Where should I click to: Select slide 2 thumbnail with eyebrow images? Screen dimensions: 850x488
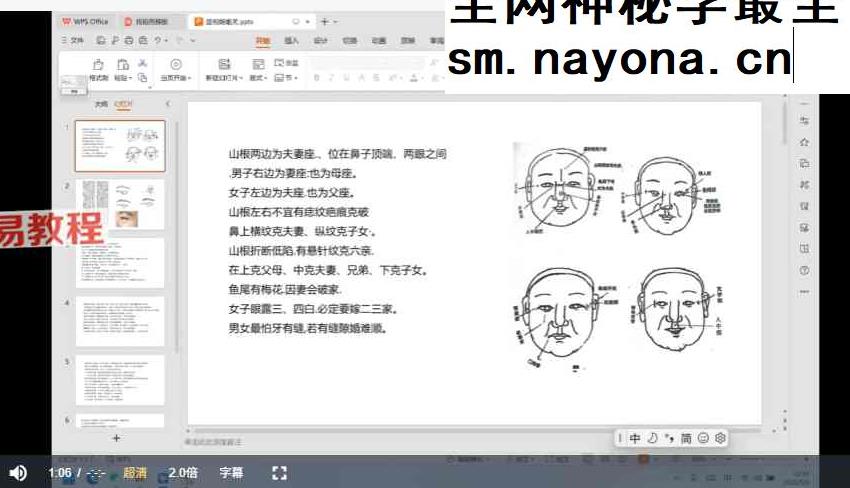[x=120, y=204]
